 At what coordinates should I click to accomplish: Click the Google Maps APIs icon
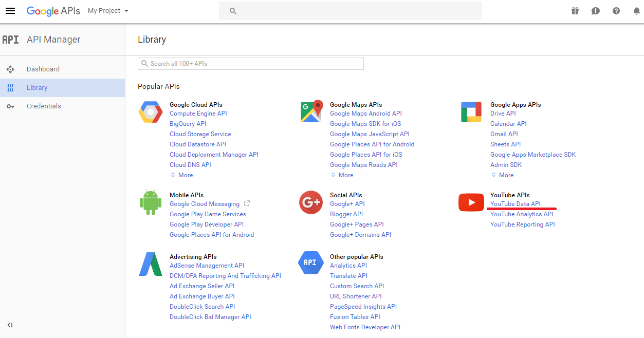[x=311, y=111]
